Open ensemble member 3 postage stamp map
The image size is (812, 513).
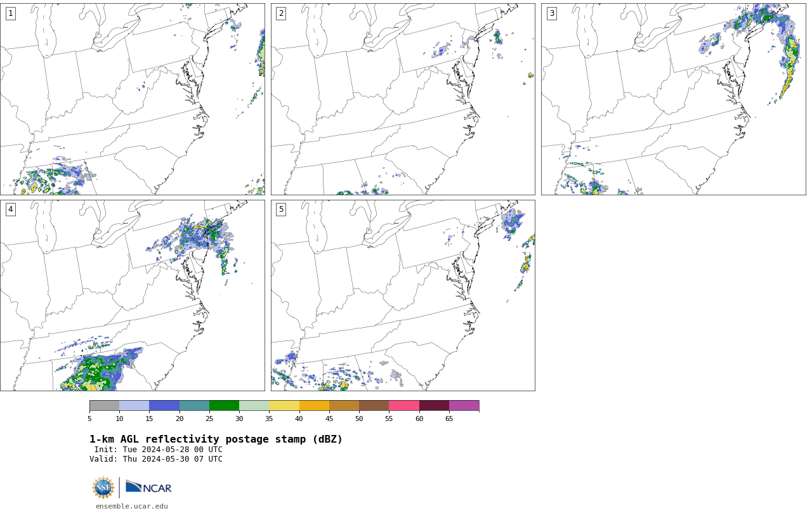[x=673, y=99]
